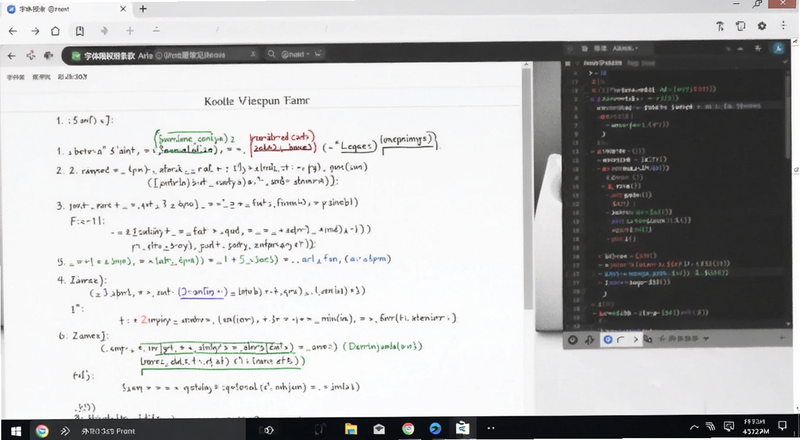Close the browser tab ending "@reent"
Image resolution: width=800 pixels, height=440 pixels.
click(x=123, y=9)
